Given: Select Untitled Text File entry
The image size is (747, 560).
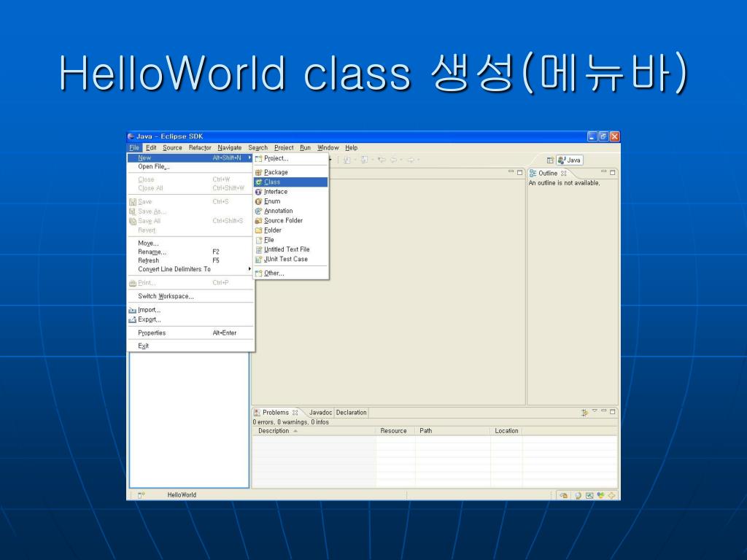Looking at the screenshot, I should pos(290,249).
